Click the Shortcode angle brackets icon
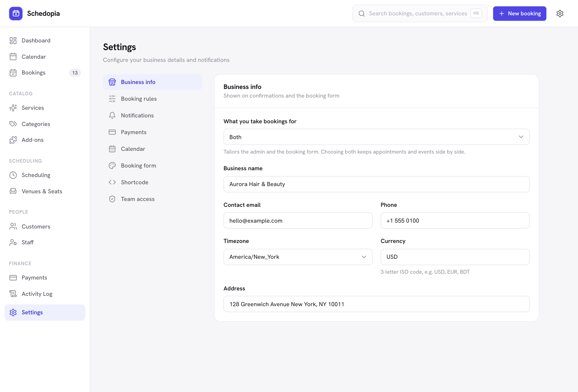This screenshot has height=392, width=578. pyautogui.click(x=112, y=182)
